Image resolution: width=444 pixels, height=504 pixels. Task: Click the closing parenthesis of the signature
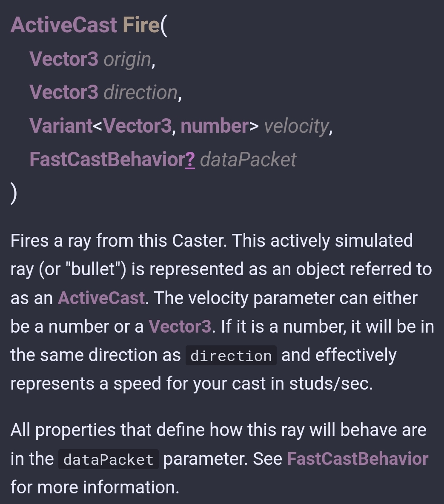[x=14, y=194]
